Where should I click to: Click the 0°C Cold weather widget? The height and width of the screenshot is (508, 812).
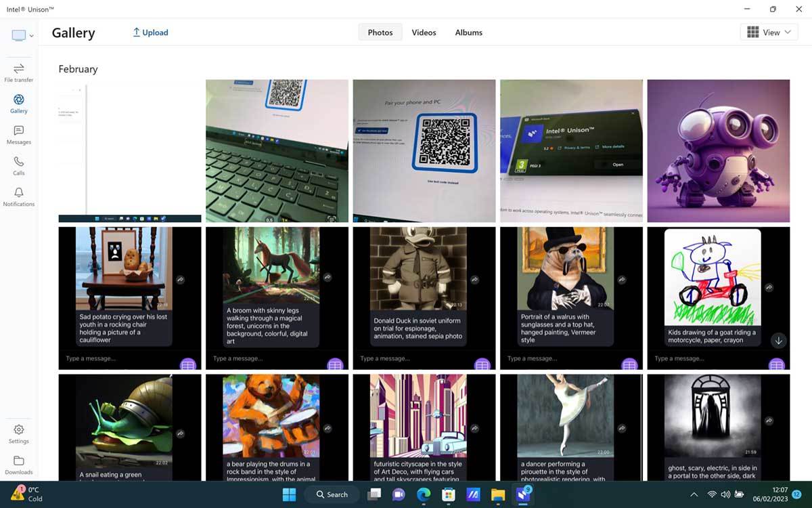[27, 494]
